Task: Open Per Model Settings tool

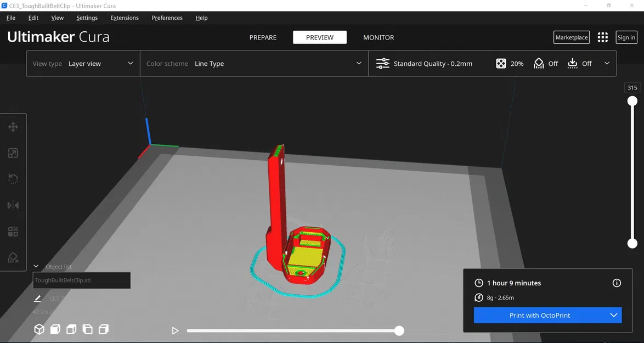Action: click(x=13, y=231)
